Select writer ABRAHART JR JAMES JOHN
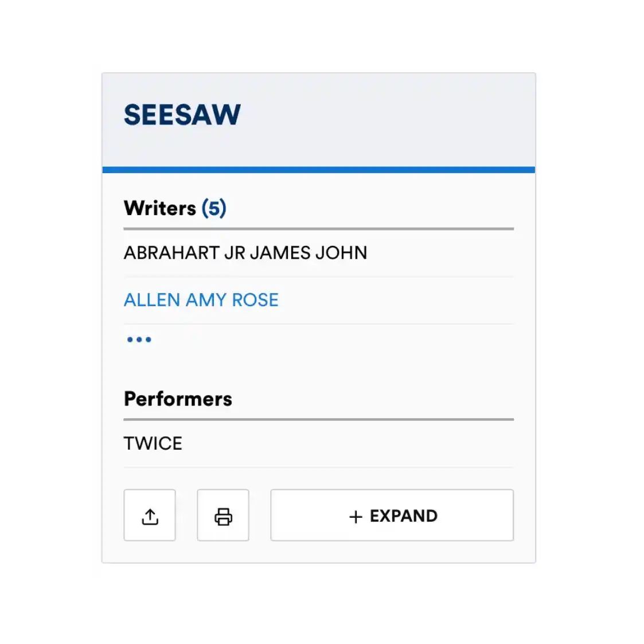 (x=245, y=252)
